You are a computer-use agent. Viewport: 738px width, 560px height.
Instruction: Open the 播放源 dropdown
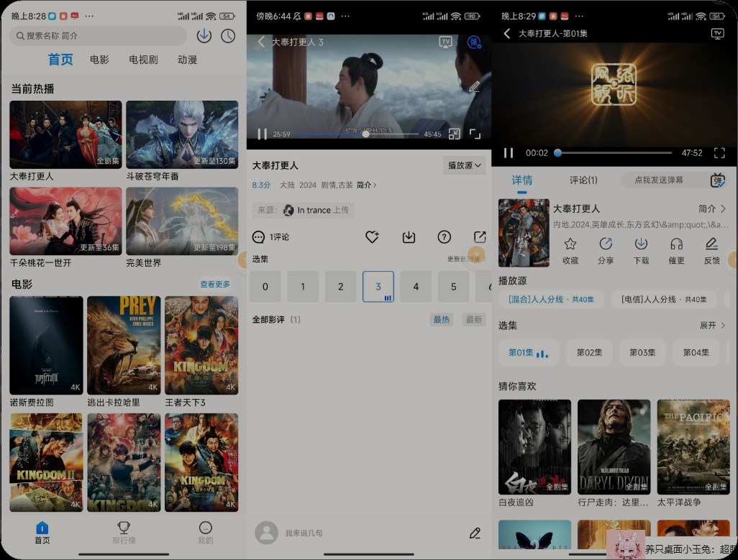pyautogui.click(x=464, y=165)
